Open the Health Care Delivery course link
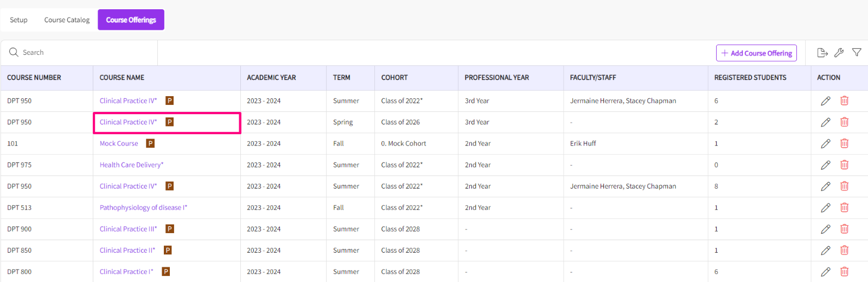 point(131,165)
